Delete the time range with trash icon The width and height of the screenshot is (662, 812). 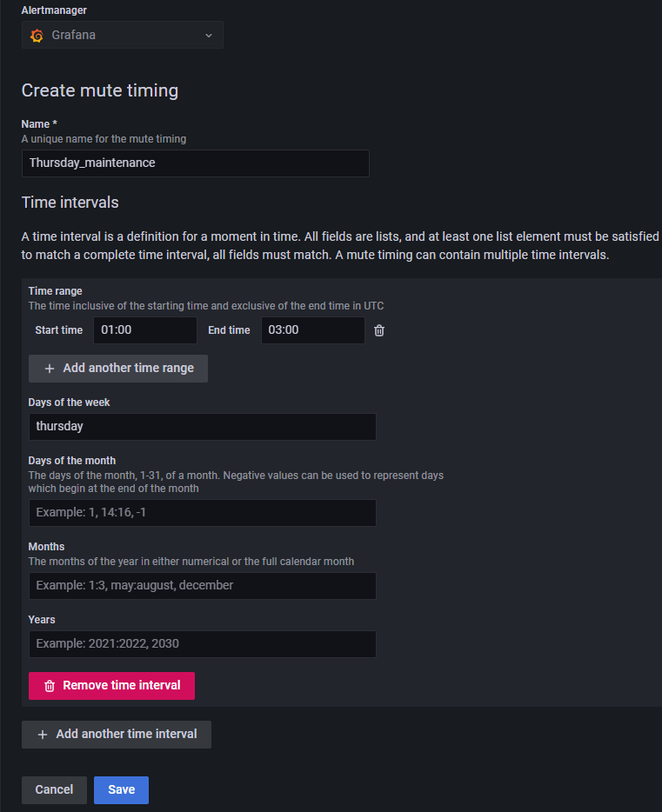tap(379, 330)
